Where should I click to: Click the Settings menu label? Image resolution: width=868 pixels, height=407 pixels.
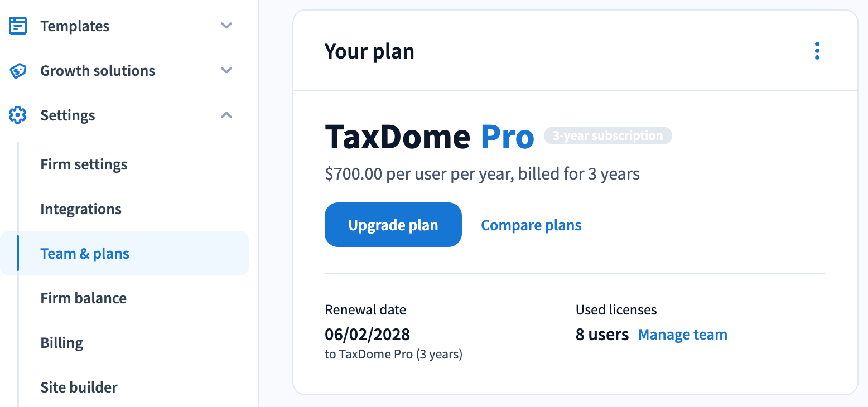click(x=67, y=115)
